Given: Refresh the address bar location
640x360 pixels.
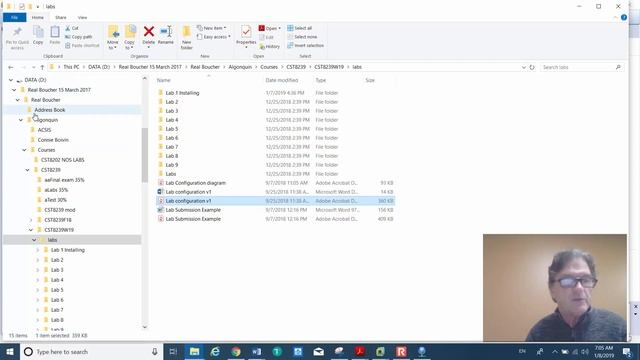Looking at the screenshot, I should tap(532, 67).
